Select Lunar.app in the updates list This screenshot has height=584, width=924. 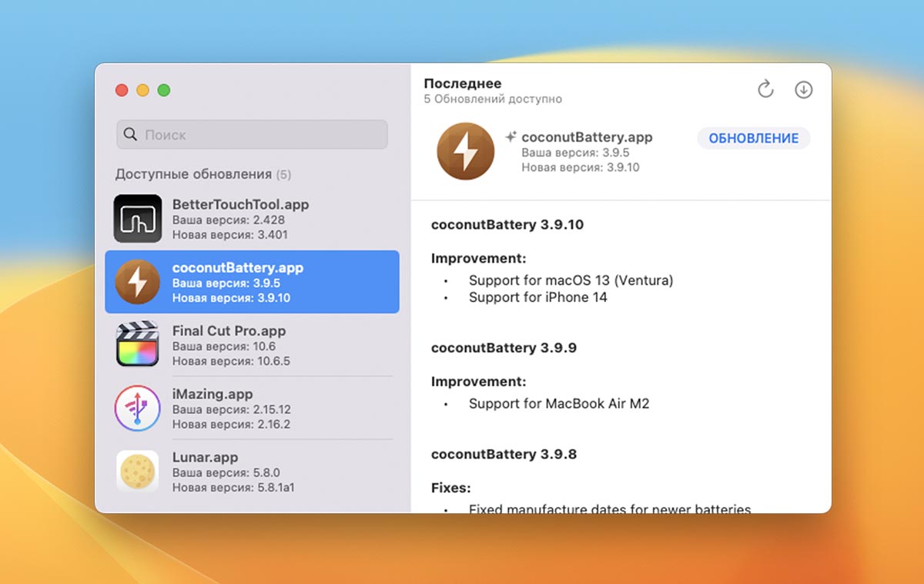coord(252,472)
